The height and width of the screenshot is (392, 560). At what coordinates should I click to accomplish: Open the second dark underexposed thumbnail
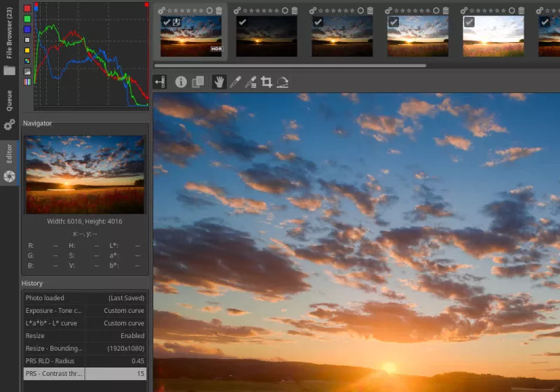(x=267, y=36)
